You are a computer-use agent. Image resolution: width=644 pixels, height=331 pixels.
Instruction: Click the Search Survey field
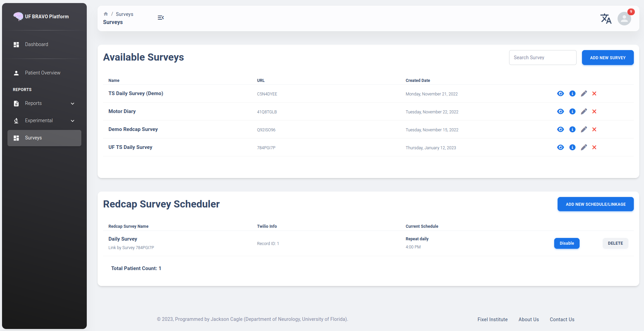(542, 58)
